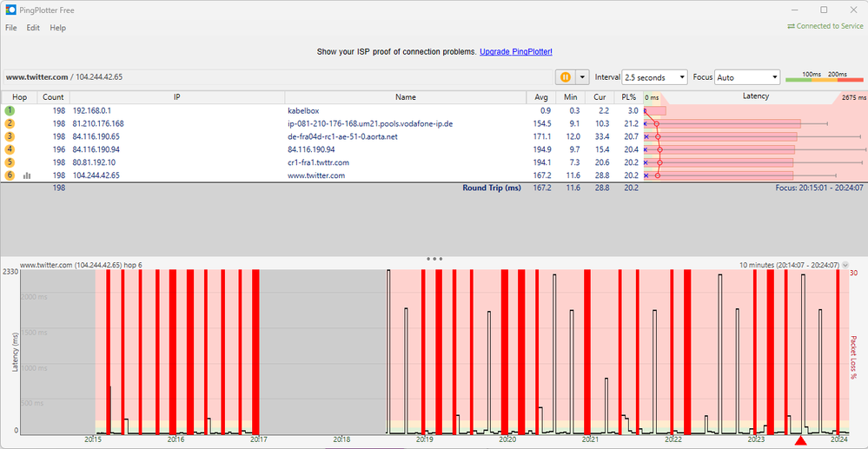Open the Help menu
868x449 pixels.
[57, 28]
